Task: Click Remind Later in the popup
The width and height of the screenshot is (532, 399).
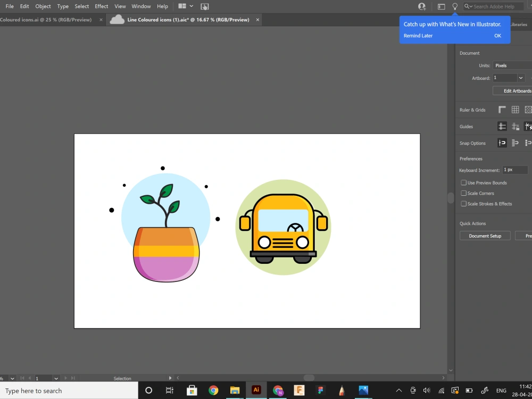Action: tap(418, 36)
